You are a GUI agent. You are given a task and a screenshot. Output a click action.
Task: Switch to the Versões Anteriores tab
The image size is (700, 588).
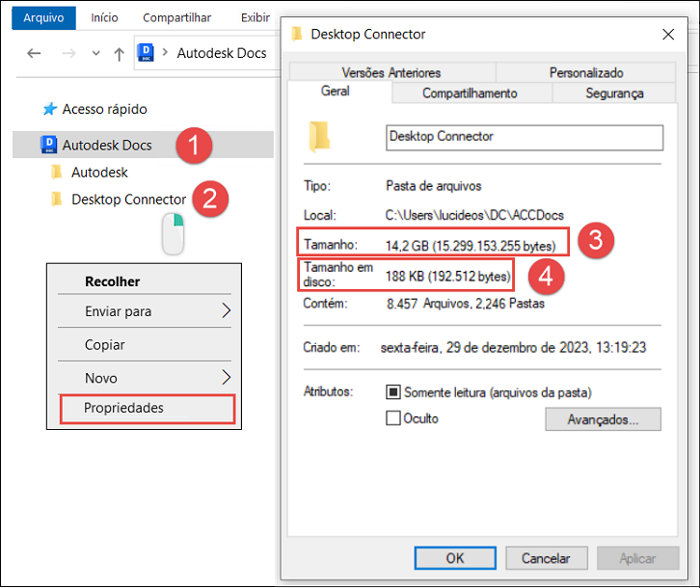pyautogui.click(x=391, y=72)
